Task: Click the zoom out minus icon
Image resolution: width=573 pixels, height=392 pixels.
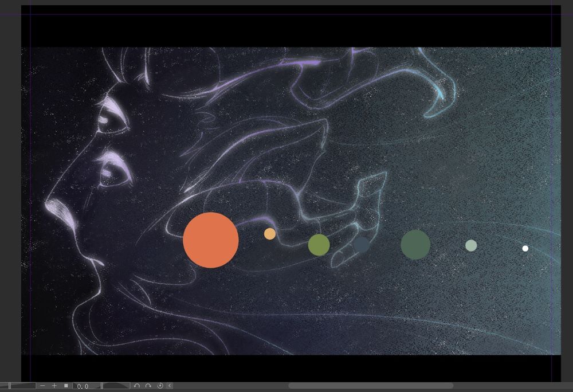Action: [x=43, y=386]
